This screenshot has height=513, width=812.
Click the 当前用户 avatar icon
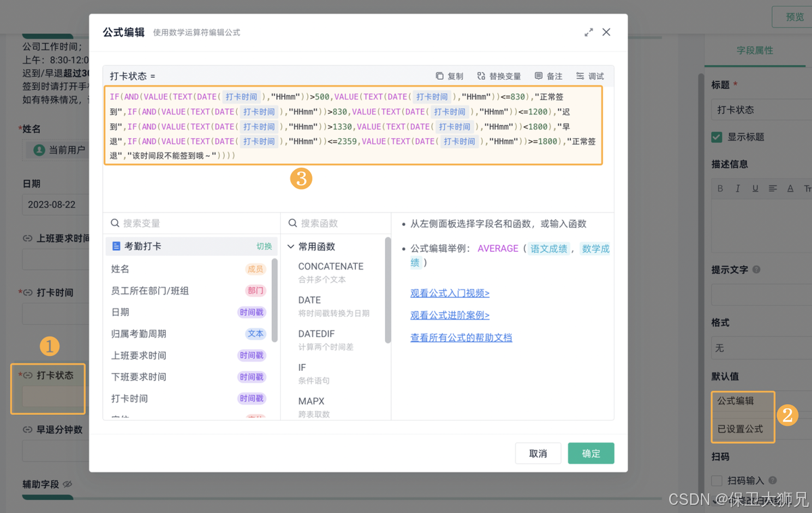point(40,150)
